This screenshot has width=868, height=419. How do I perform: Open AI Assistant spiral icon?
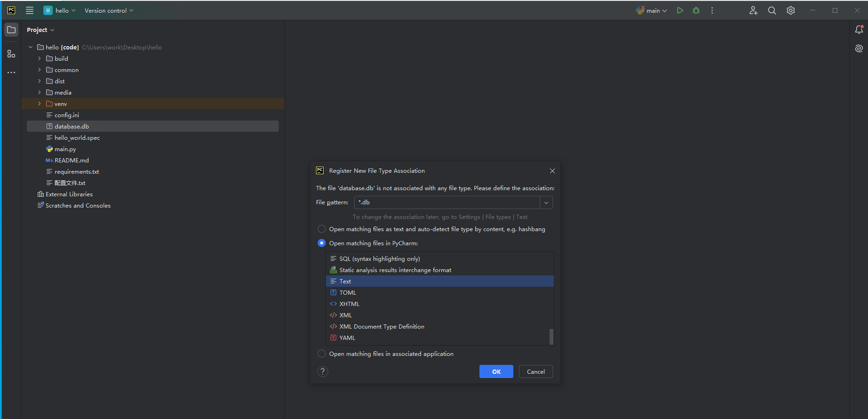(859, 48)
